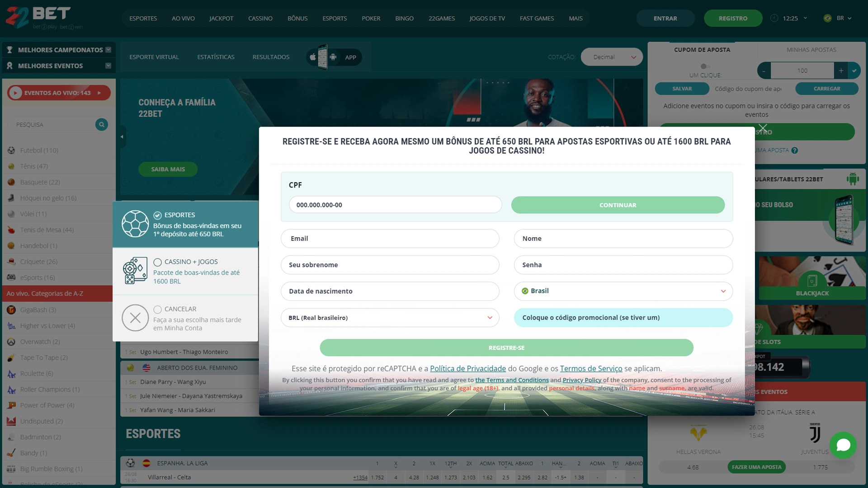Click the Android app download icon
Viewport: 868px width, 488px height.
(x=333, y=57)
